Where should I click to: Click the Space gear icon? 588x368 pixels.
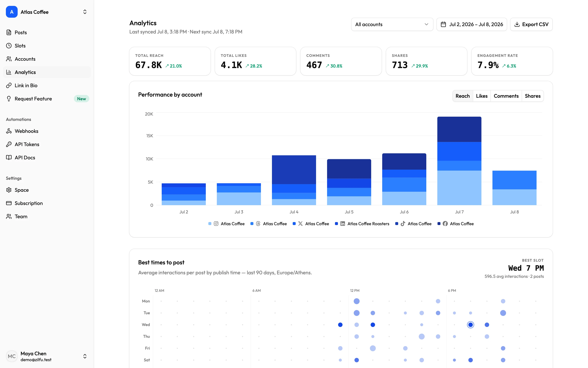[x=9, y=190]
